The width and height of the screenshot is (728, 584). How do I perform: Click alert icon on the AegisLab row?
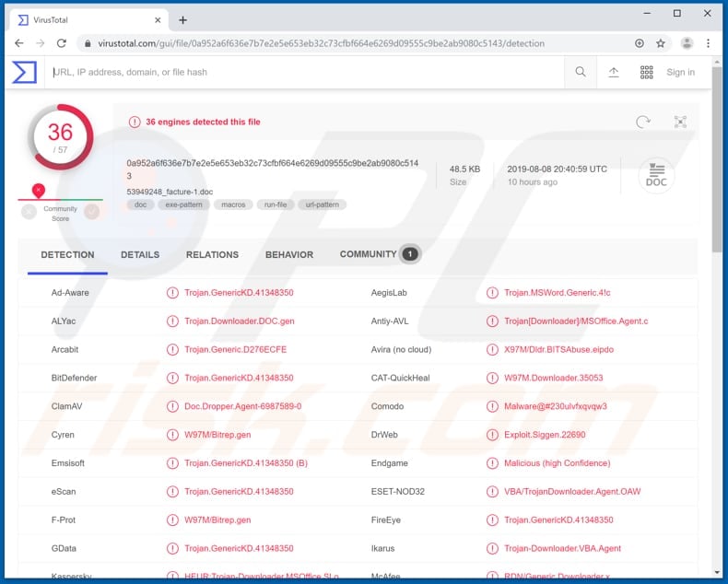493,293
